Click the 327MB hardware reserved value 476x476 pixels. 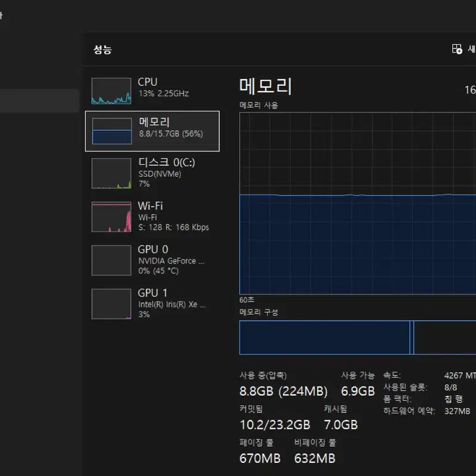click(457, 411)
